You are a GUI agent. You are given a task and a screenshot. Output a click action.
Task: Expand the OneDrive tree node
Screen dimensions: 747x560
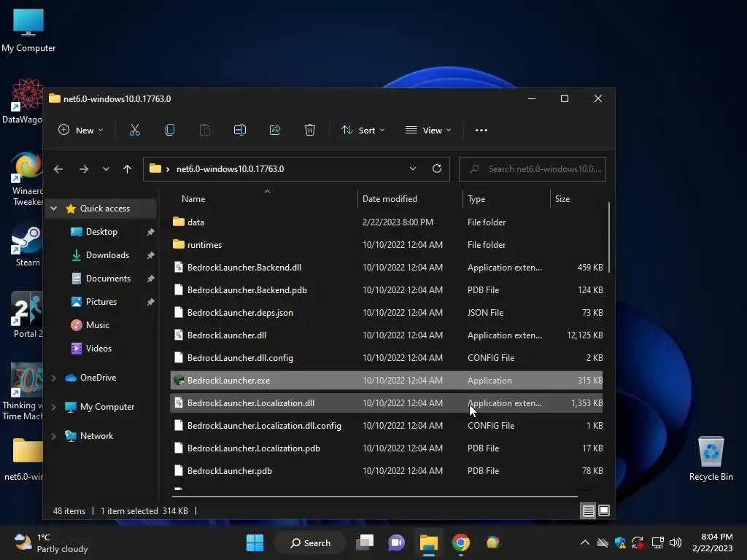click(x=54, y=378)
